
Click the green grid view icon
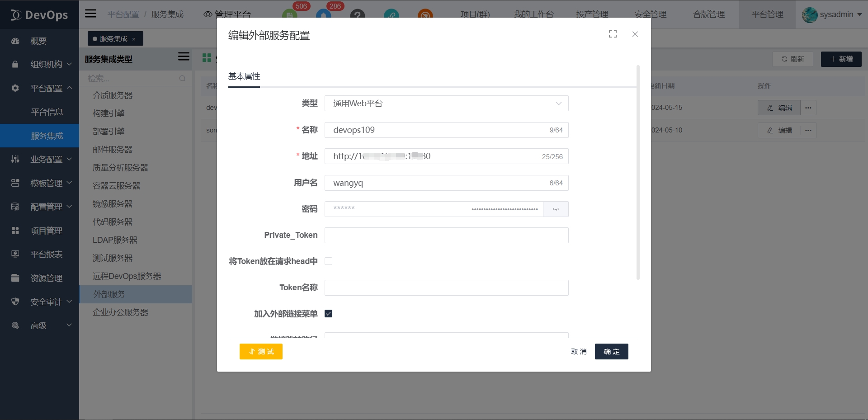pyautogui.click(x=207, y=58)
